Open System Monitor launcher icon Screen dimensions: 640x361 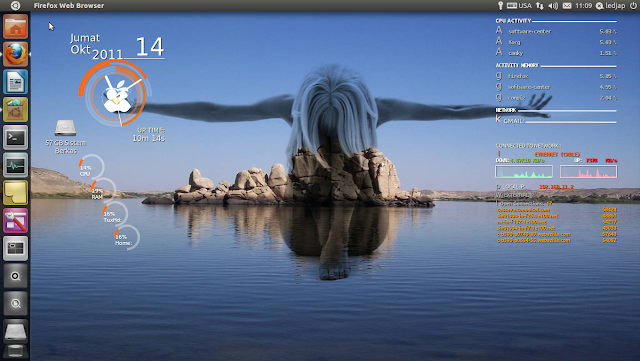coord(16,165)
